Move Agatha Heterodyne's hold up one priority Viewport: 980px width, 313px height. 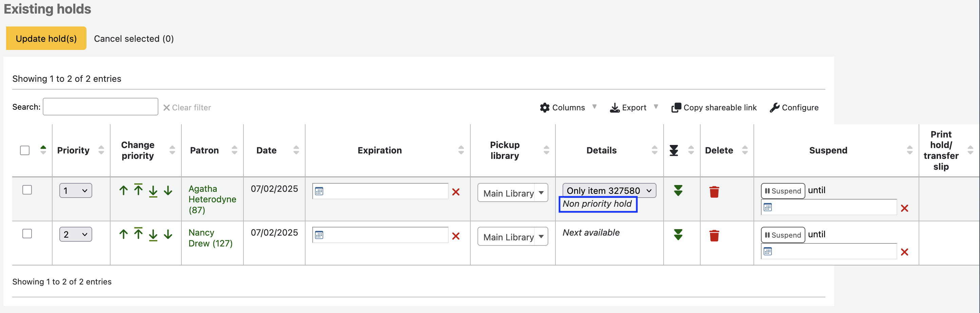coord(123,190)
